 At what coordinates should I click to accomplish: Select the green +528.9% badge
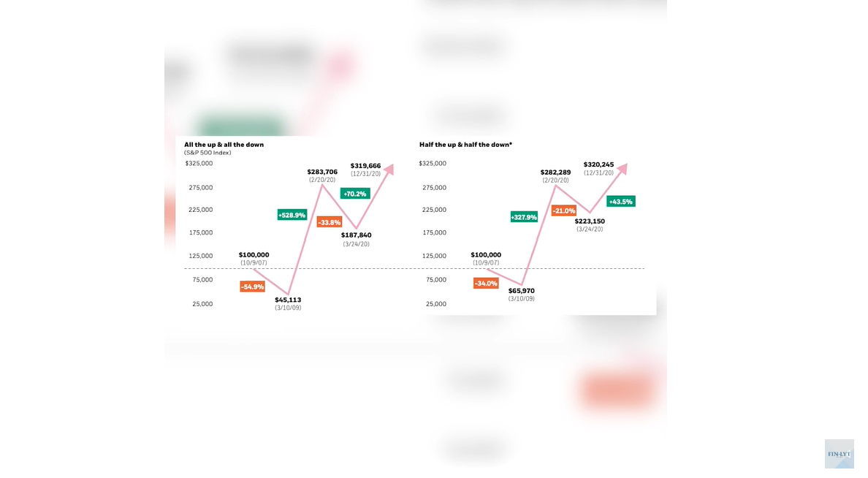(292, 215)
